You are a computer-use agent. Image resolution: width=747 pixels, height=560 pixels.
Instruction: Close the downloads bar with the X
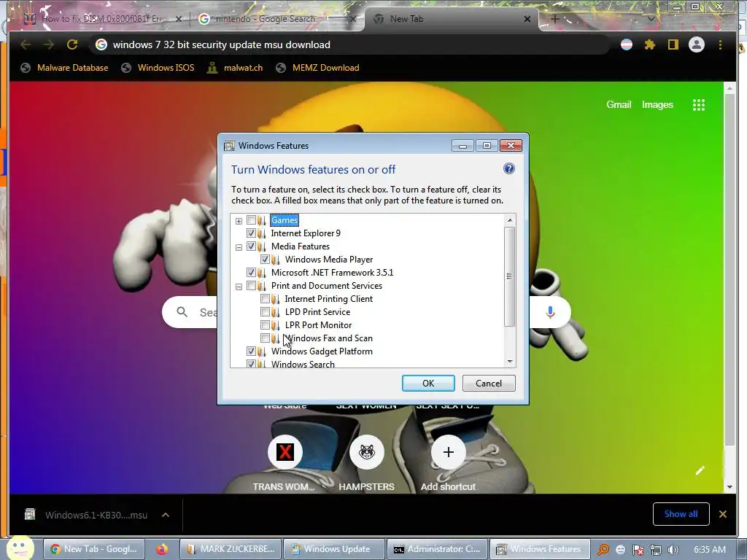tap(723, 514)
